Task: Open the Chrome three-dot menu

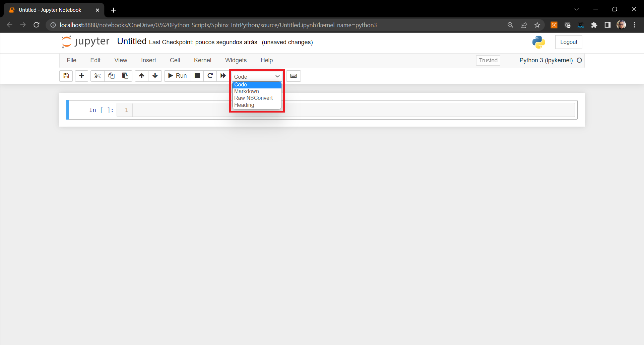Action: (635, 25)
